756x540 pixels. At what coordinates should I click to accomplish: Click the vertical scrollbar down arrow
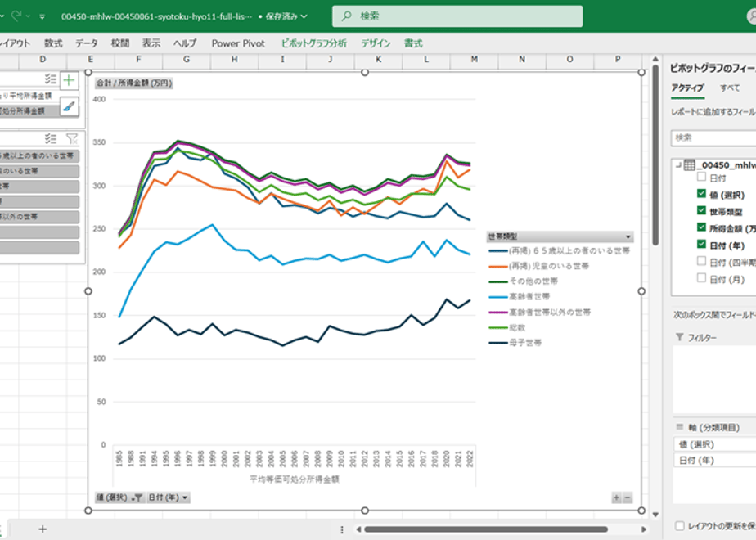(655, 514)
